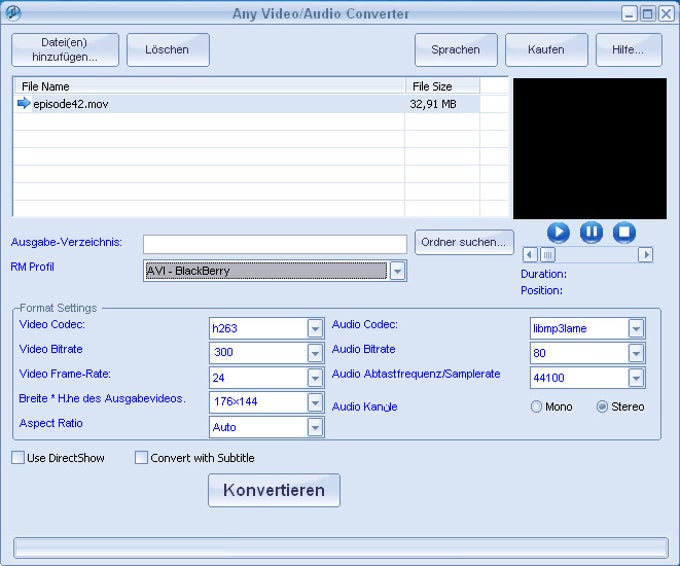Click the Position label
This screenshot has width=680, height=566.
click(542, 290)
